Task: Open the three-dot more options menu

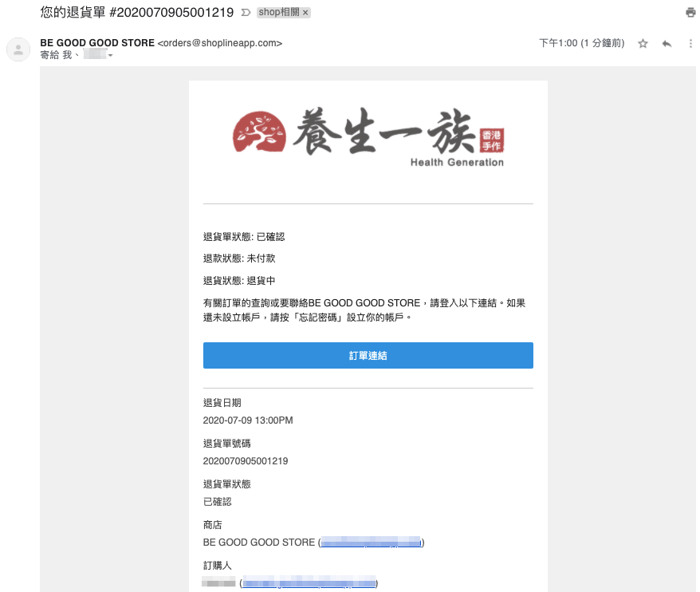Action: [x=690, y=43]
